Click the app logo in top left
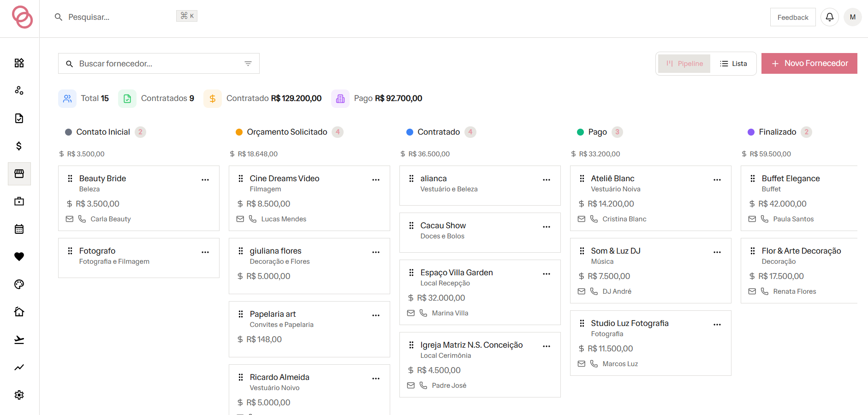The image size is (868, 415). point(22,17)
